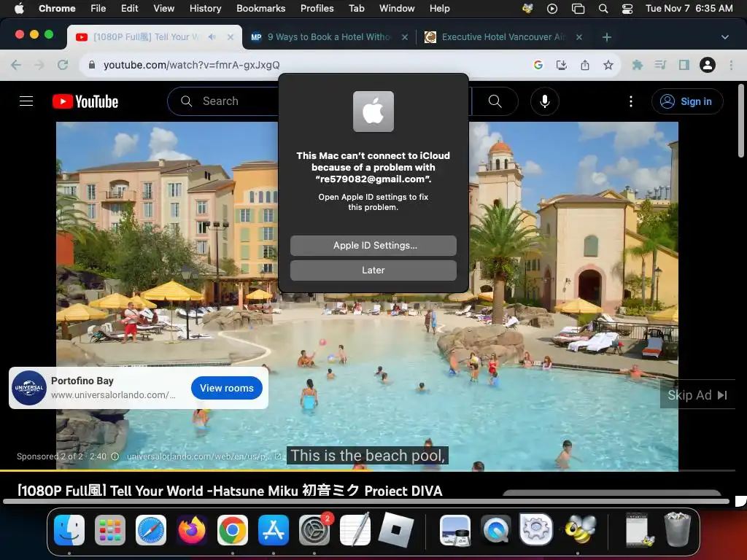Open Preview from the Dock
747x560 pixels.
pos(454,530)
